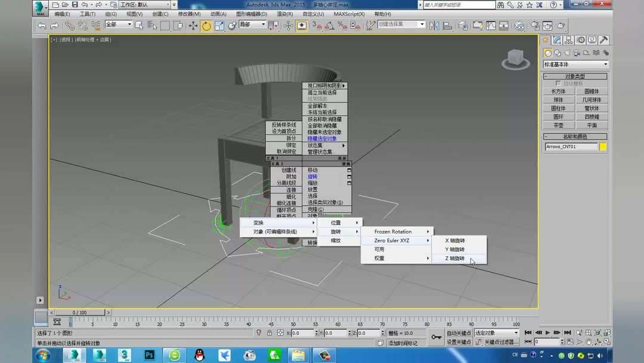Open the Cameras creation category icon
The height and width of the screenshot is (363, 644).
576,53
